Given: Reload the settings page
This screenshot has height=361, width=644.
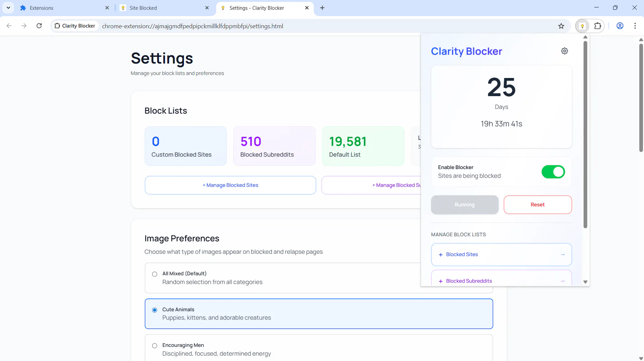Looking at the screenshot, I should coord(39,26).
